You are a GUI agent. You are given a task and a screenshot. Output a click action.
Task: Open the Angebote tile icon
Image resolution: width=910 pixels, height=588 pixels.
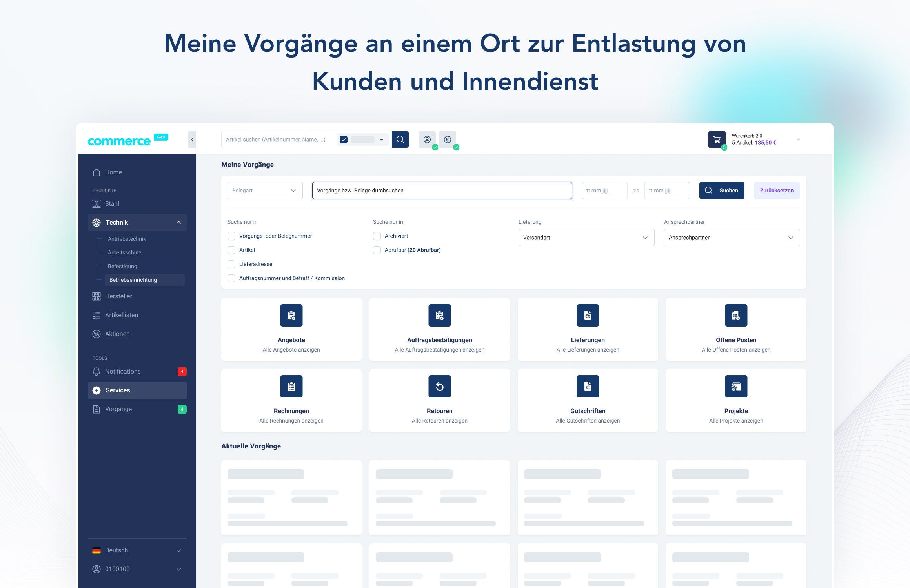(x=291, y=316)
